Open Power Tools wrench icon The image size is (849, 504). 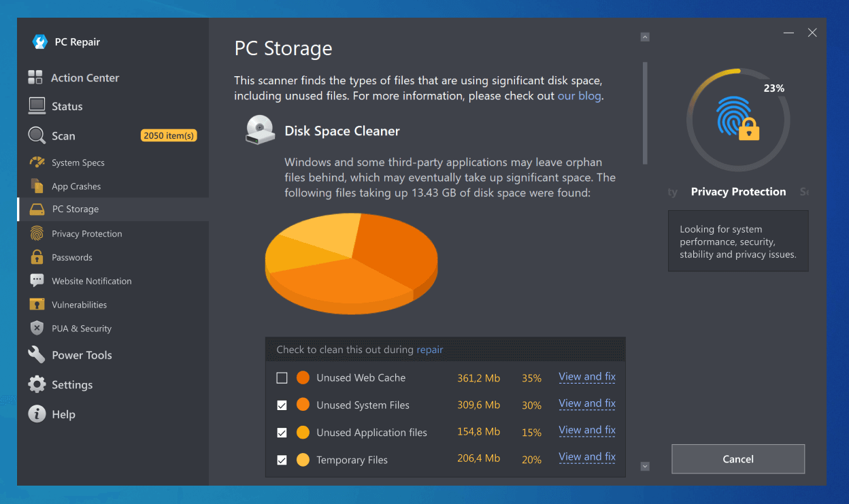35,354
